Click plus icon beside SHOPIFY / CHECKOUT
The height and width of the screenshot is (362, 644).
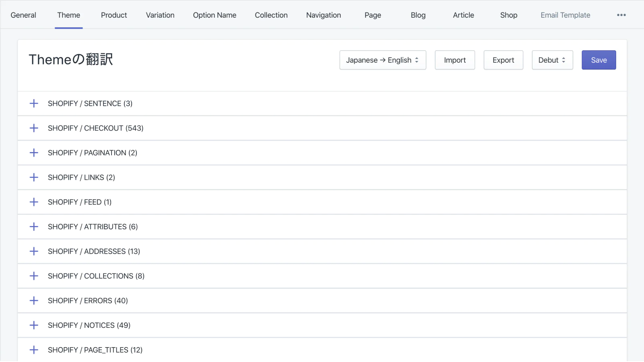34,128
